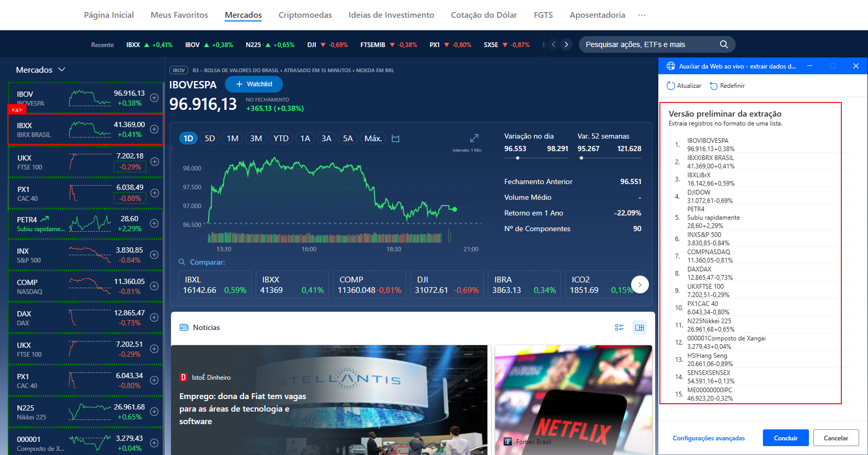
Task: Open Cotação do Dólar tab
Action: (x=484, y=15)
